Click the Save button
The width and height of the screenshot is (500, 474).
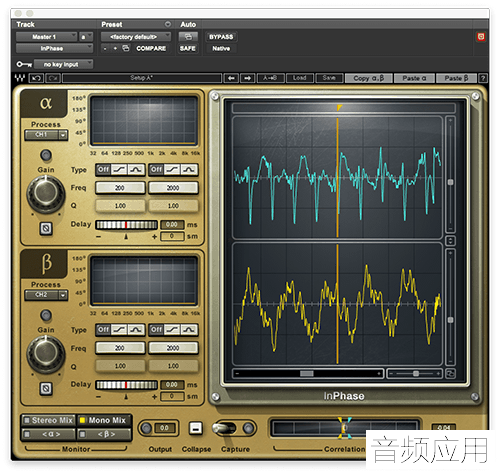[x=329, y=78]
